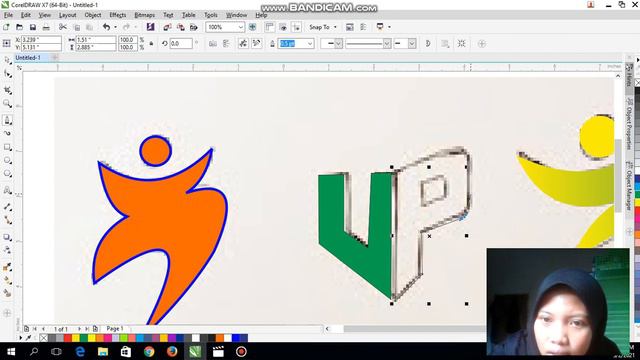Select the Color Eyedropper tool in toolbox
640x360 pixels.
click(x=7, y=267)
